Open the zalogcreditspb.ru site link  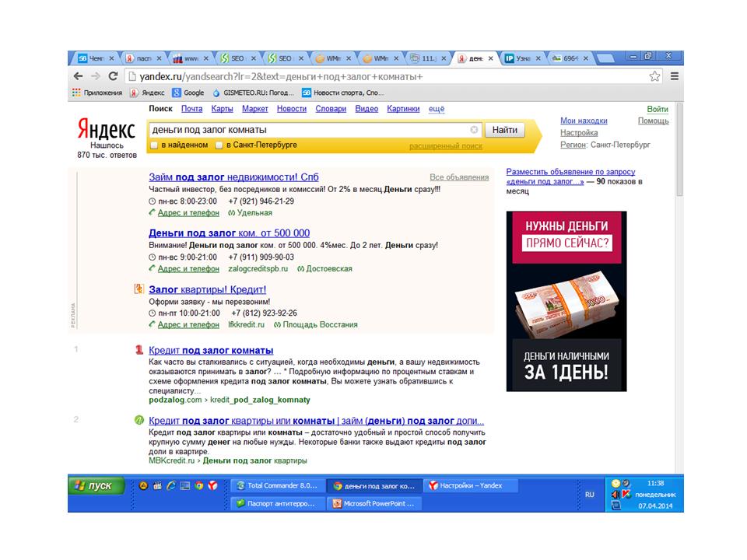(x=258, y=268)
